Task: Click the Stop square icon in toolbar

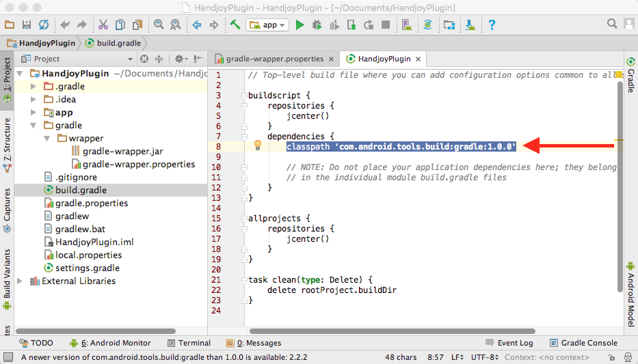Action: (x=386, y=25)
